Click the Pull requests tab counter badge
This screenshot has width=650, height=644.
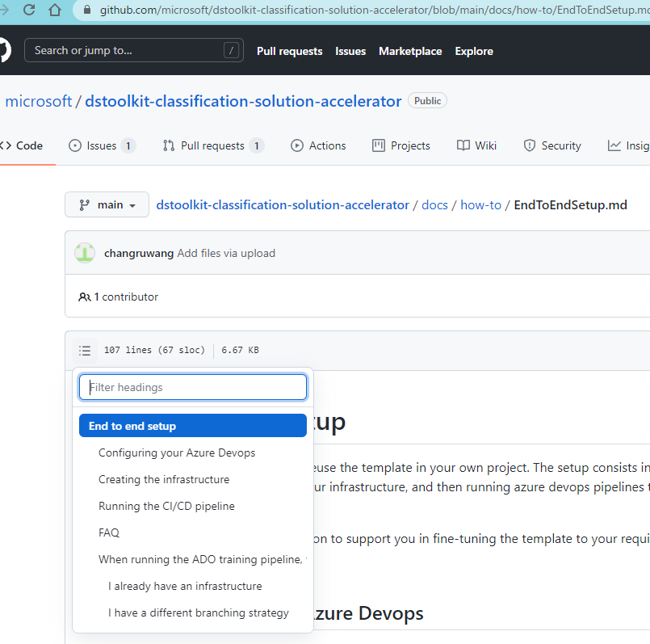pyautogui.click(x=257, y=145)
